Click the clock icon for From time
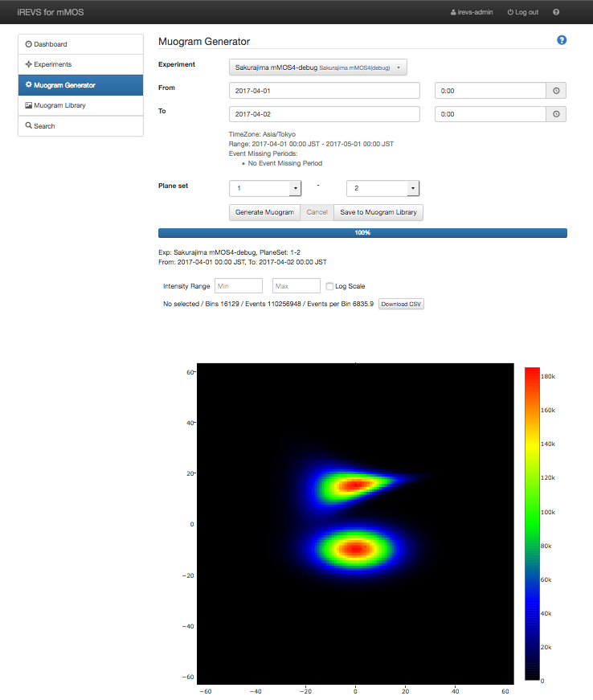 click(x=556, y=91)
